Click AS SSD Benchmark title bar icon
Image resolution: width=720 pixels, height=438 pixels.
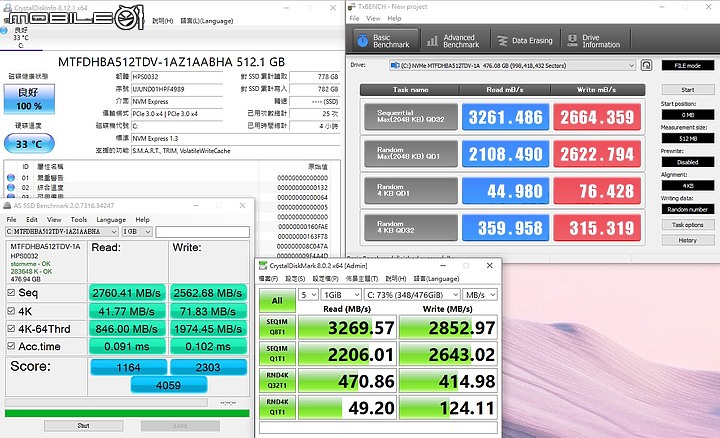7,206
